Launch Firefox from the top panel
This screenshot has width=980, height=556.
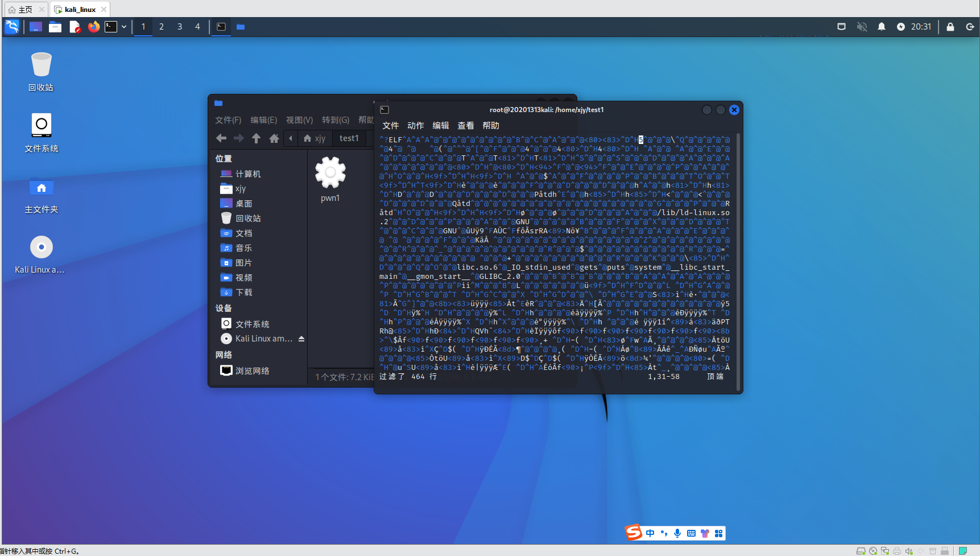94,27
